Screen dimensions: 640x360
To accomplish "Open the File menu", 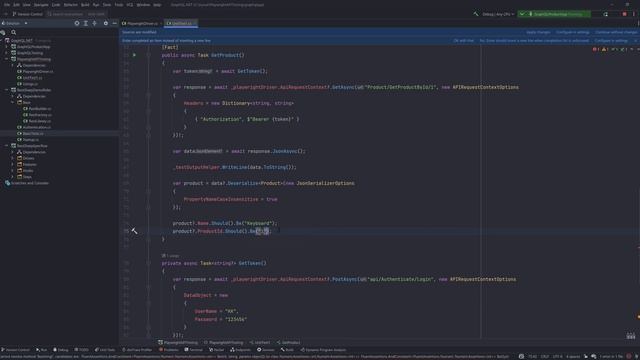I will (7, 4).
